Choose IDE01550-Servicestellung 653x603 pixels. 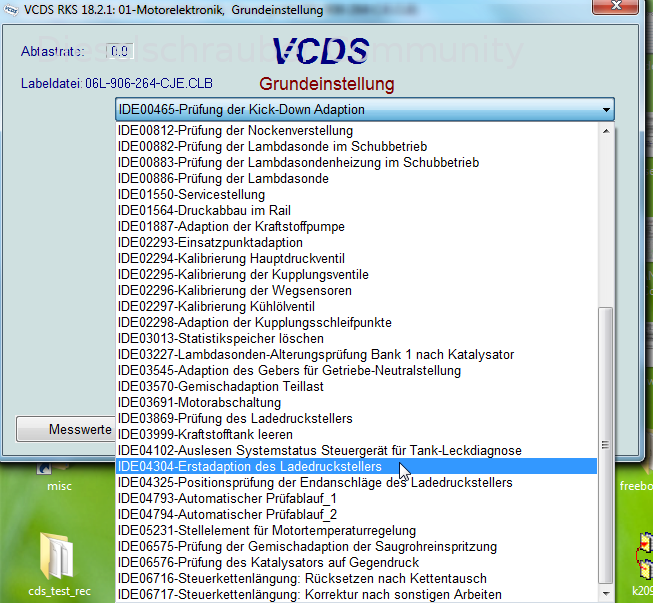pyautogui.click(x=356, y=194)
